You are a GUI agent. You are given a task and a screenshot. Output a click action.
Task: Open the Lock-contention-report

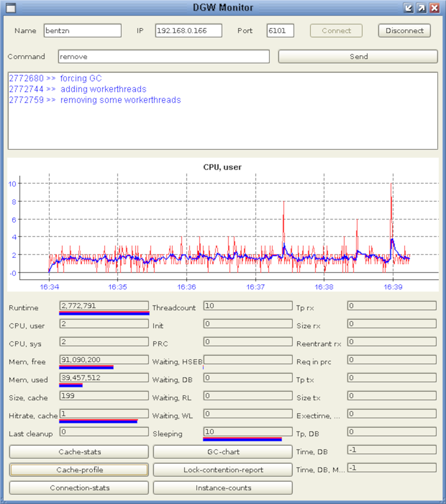tap(223, 470)
